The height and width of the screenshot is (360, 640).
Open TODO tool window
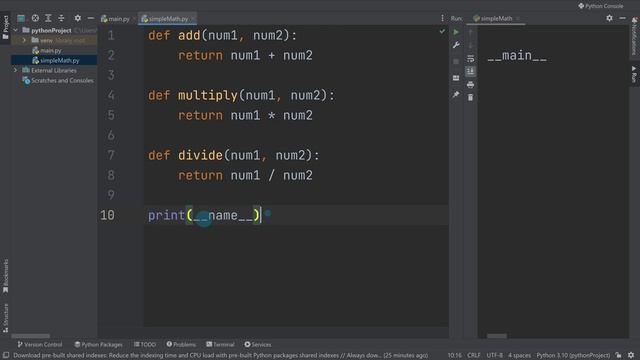click(x=145, y=344)
